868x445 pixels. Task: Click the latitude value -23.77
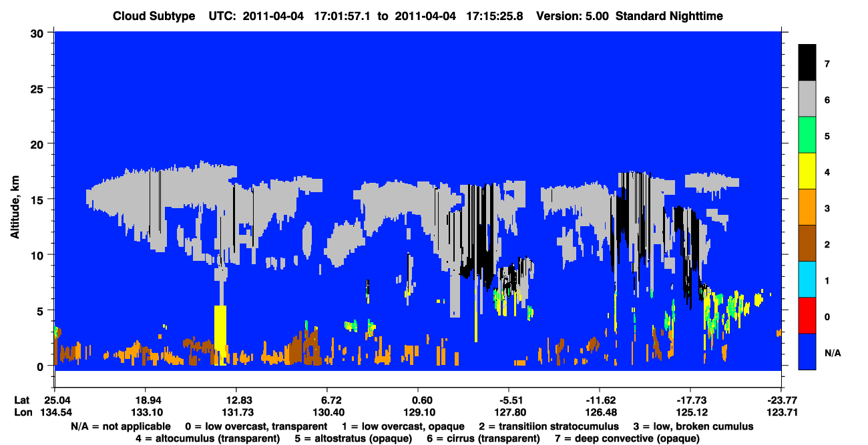pyautogui.click(x=781, y=400)
